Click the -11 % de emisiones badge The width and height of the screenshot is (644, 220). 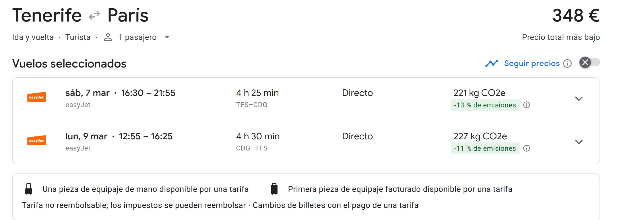click(x=485, y=148)
